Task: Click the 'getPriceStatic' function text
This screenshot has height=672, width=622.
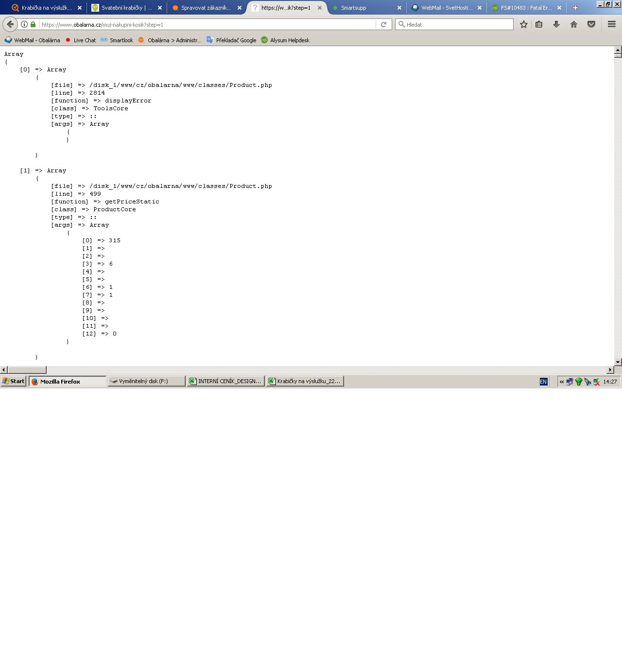Action: (132, 202)
